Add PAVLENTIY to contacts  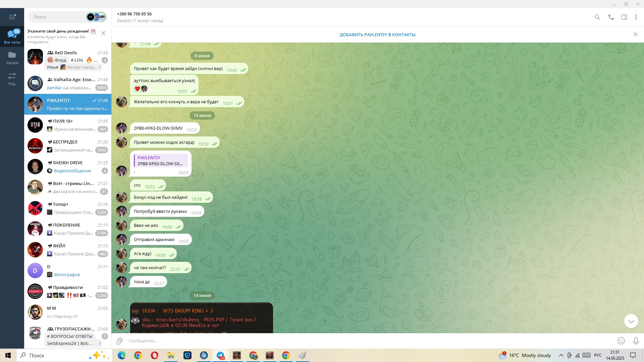pos(377,35)
